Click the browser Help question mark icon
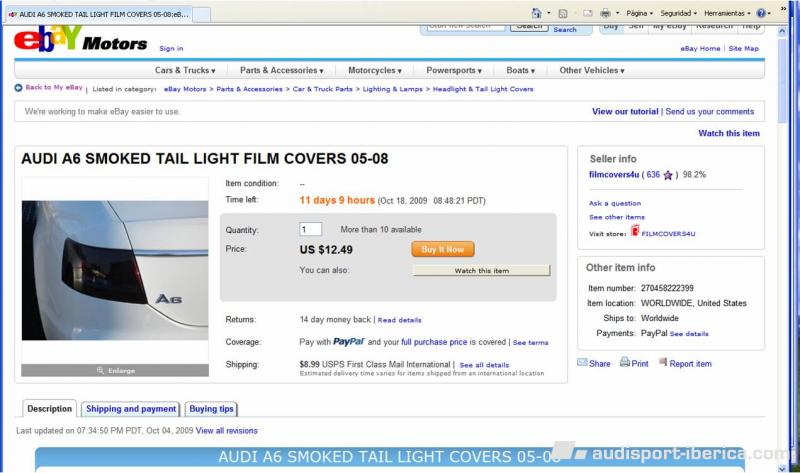Screen dimensions: 800x473 pyautogui.click(x=761, y=13)
